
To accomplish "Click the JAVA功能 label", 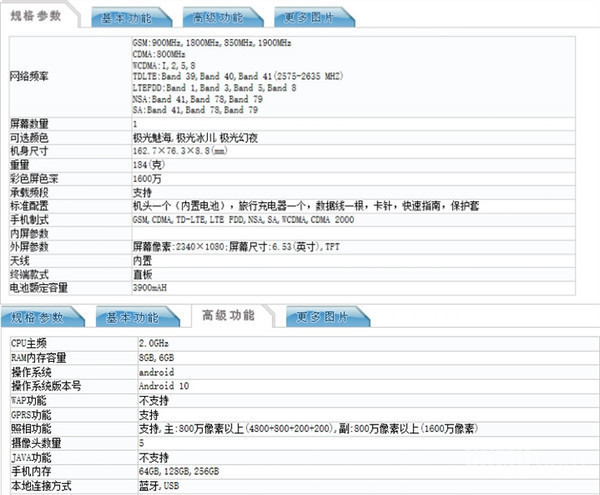I will [31, 458].
